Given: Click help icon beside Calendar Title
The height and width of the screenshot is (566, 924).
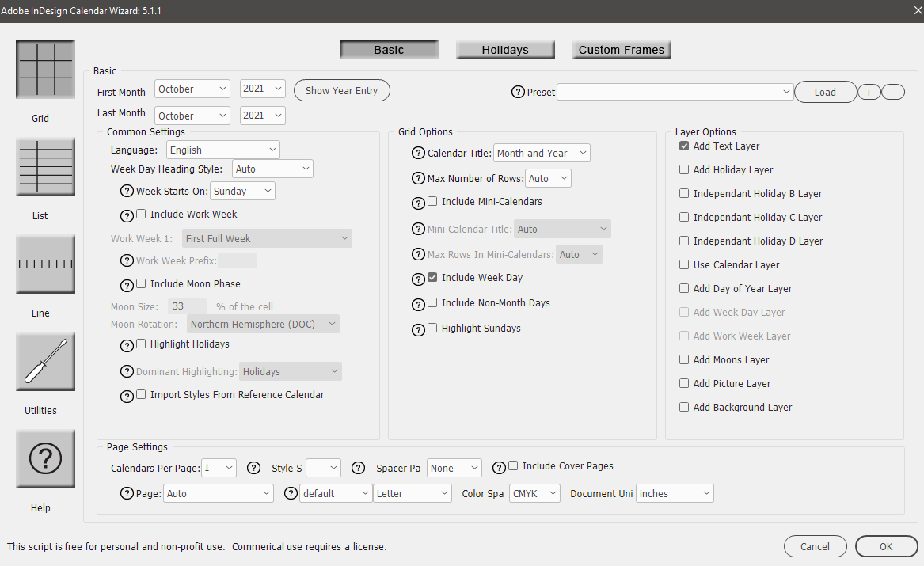Looking at the screenshot, I should (x=418, y=153).
